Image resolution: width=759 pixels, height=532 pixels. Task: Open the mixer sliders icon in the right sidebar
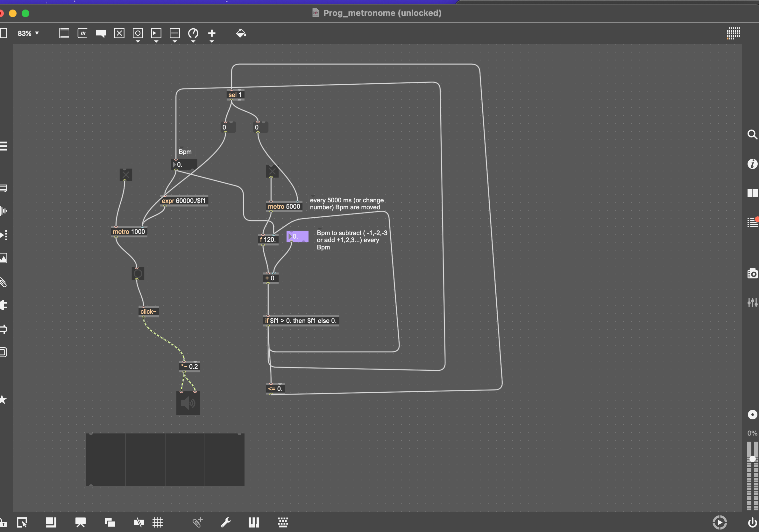click(752, 302)
